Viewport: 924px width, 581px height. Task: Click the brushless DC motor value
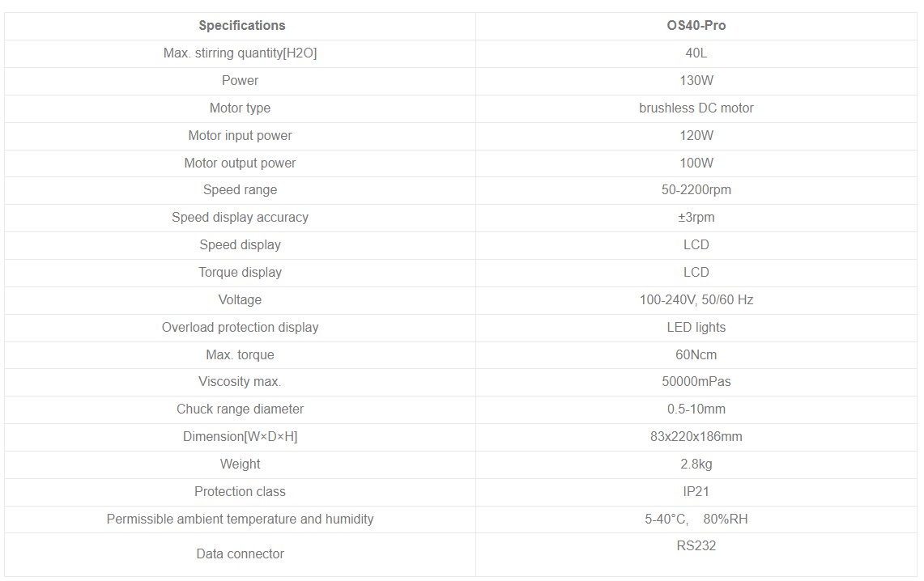click(x=696, y=108)
